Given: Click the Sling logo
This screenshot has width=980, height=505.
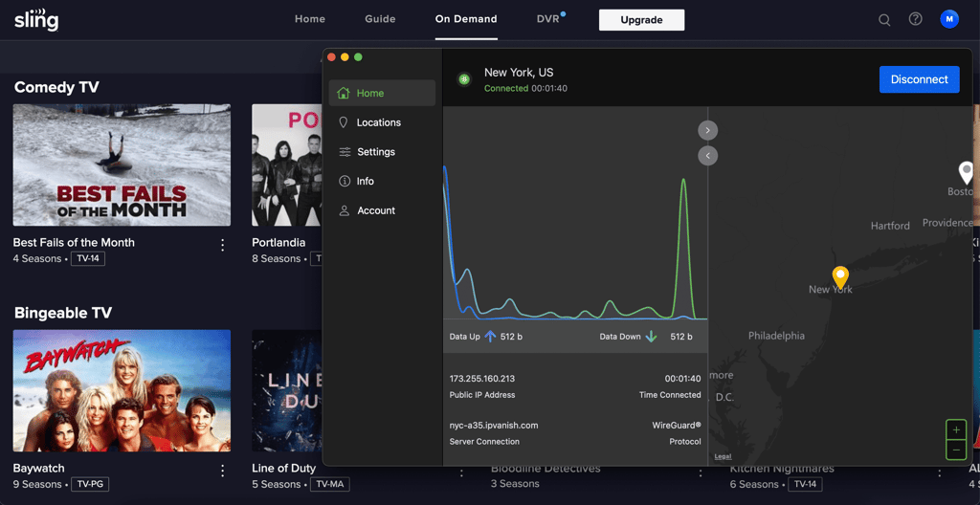Looking at the screenshot, I should 36,20.
